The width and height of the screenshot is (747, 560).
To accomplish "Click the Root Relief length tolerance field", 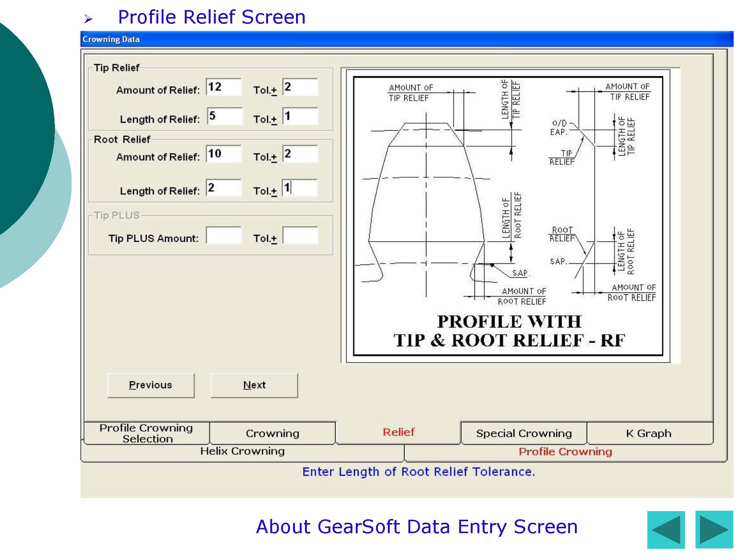I will click(300, 188).
